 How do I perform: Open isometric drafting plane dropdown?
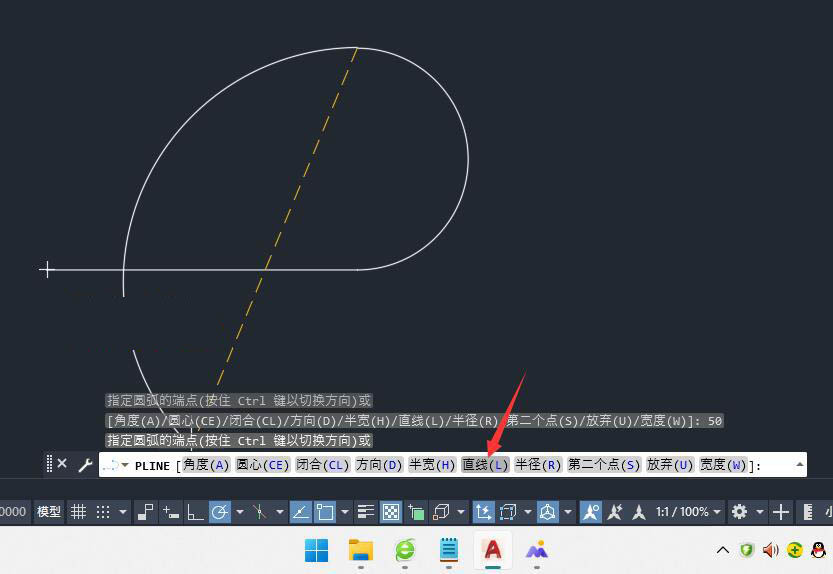tap(279, 512)
